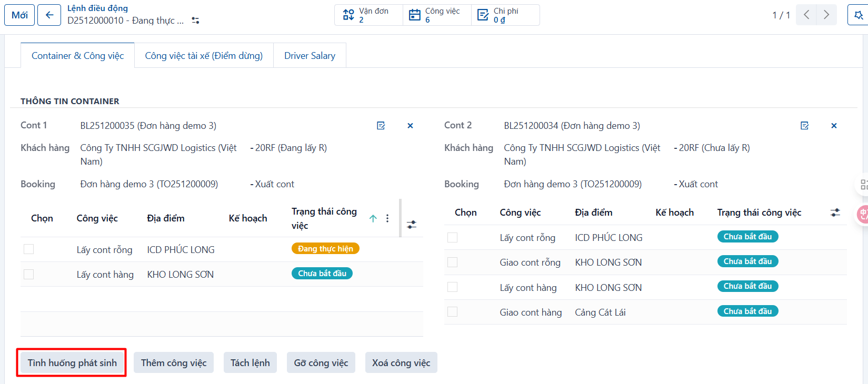Tick checkbox for Cont 2 Lấy cont rỗng
The image size is (868, 384).
452,237
